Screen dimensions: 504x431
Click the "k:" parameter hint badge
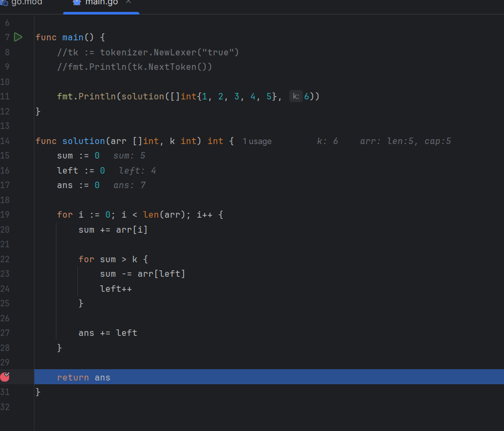[x=296, y=97]
